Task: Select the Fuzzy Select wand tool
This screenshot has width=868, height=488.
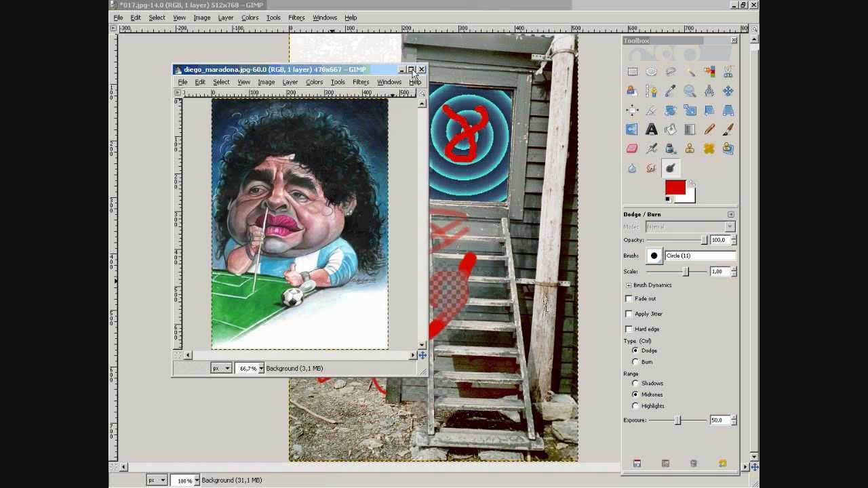Action: coord(690,72)
